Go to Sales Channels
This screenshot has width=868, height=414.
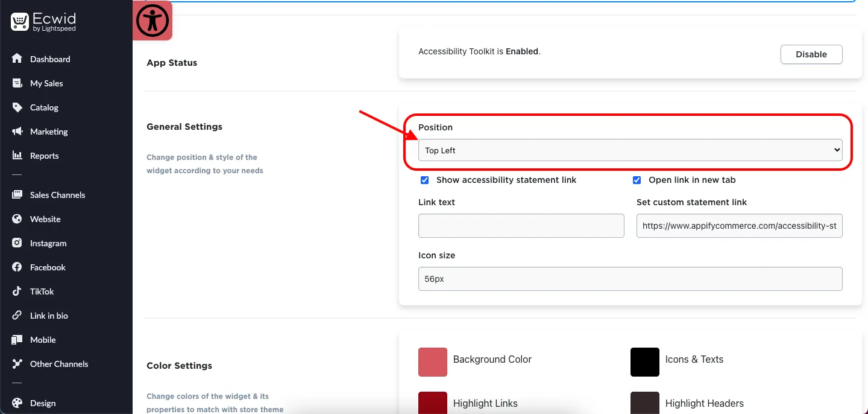(57, 195)
